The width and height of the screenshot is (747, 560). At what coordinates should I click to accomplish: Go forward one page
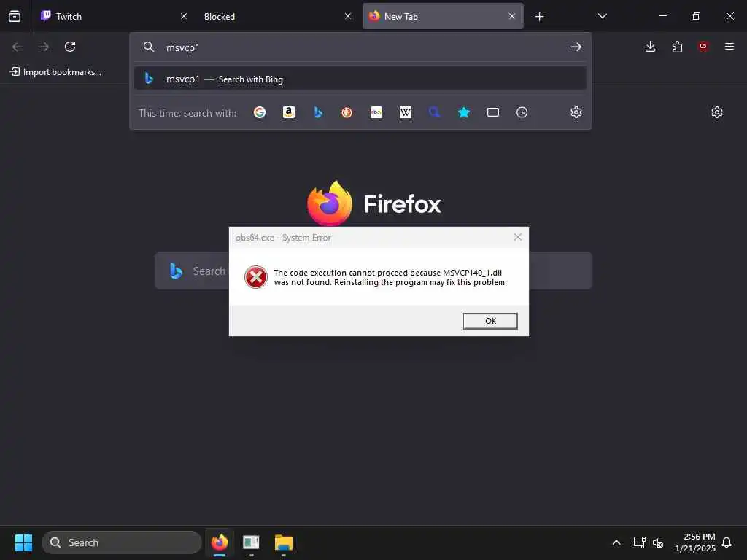[x=44, y=47]
